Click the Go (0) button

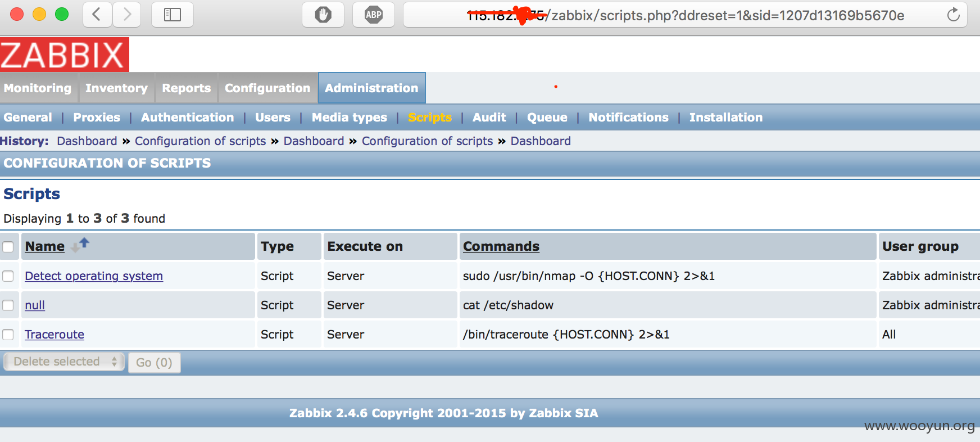[155, 363]
